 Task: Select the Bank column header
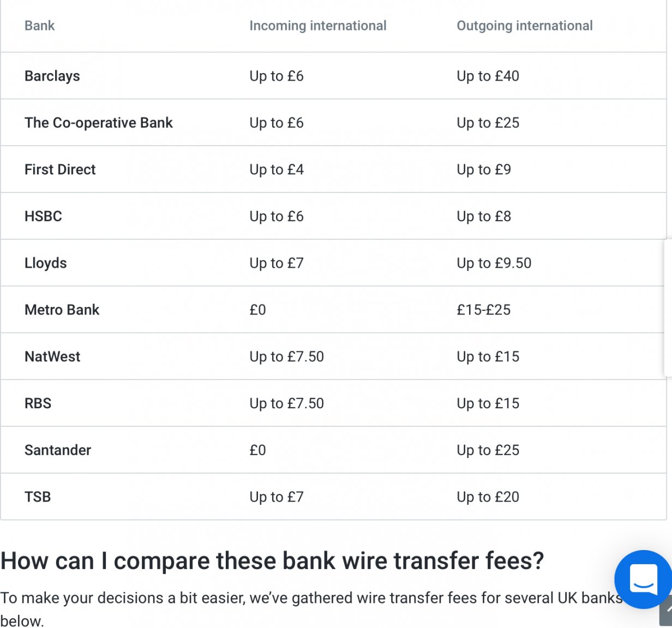pyautogui.click(x=40, y=26)
